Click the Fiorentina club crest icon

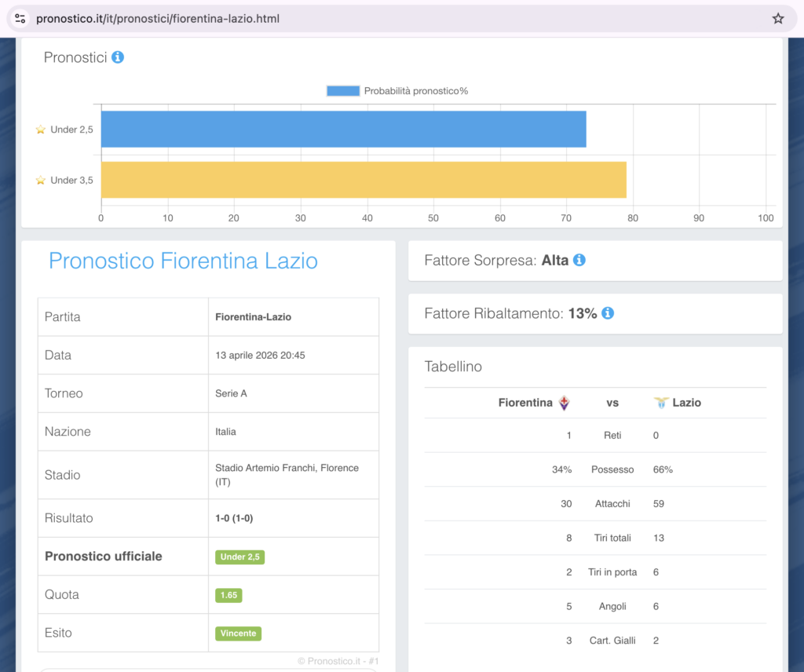[564, 403]
